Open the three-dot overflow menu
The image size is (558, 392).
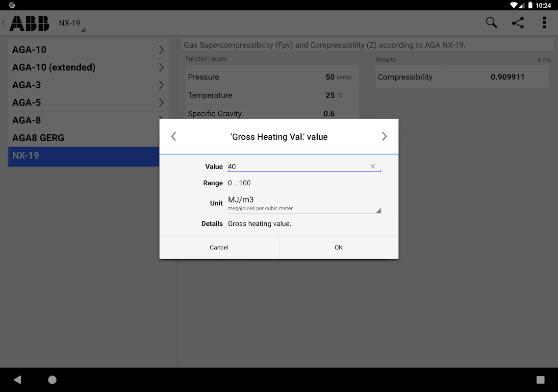coord(544,23)
